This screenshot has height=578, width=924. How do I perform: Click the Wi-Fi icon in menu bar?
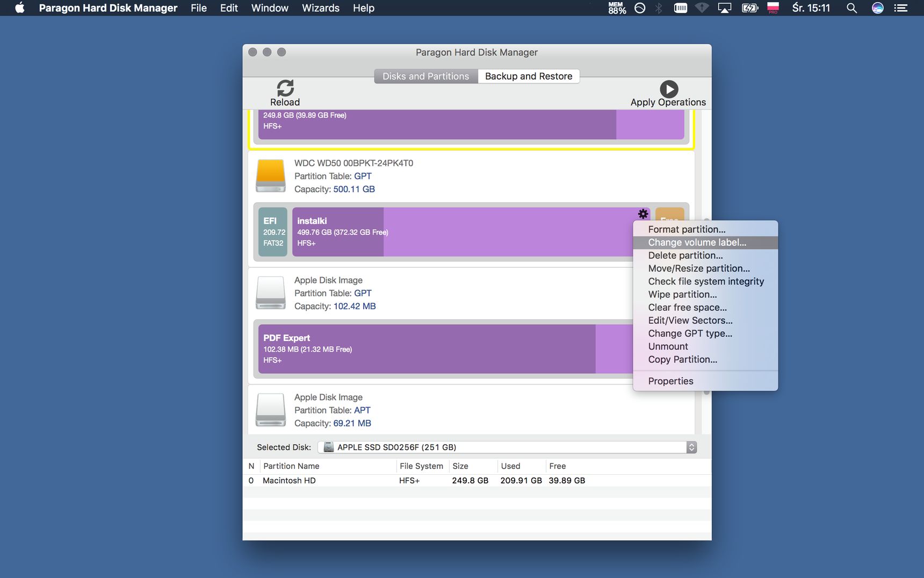click(702, 8)
